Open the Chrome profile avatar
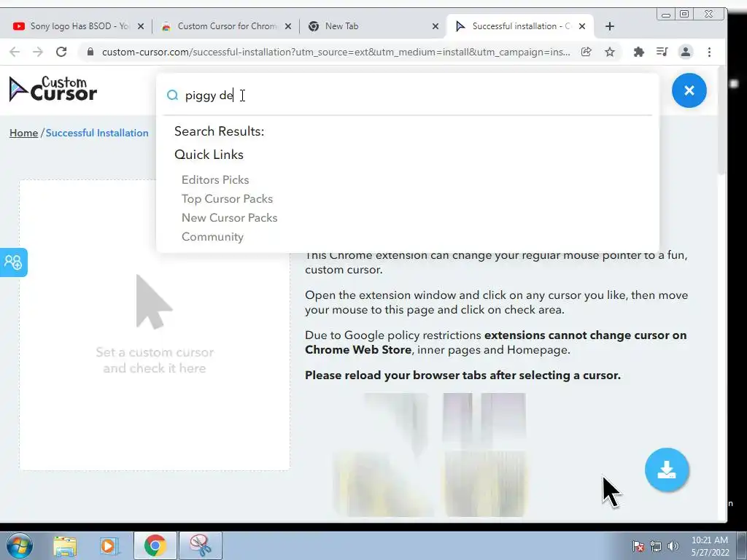This screenshot has height=560, width=747. click(x=686, y=52)
